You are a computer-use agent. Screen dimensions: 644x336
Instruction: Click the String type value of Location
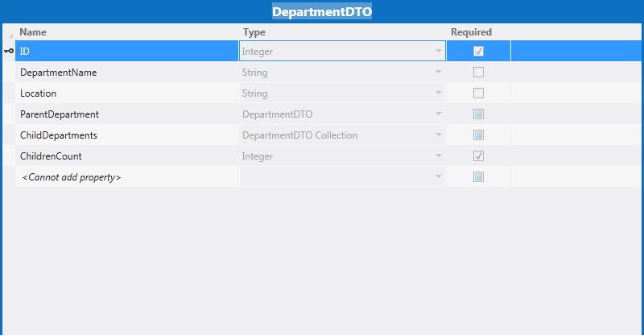click(254, 93)
